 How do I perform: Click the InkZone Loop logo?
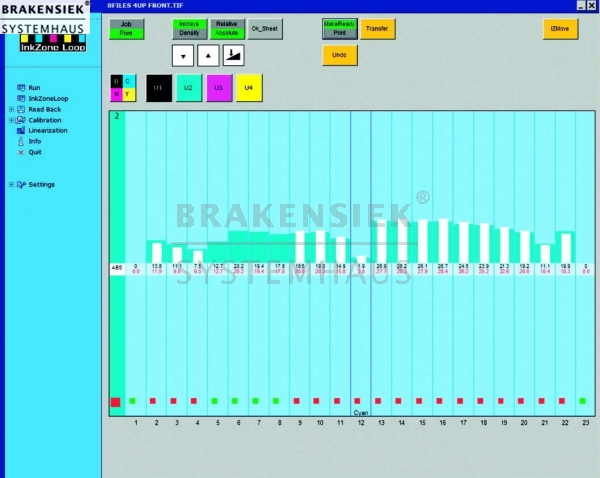click(53, 43)
